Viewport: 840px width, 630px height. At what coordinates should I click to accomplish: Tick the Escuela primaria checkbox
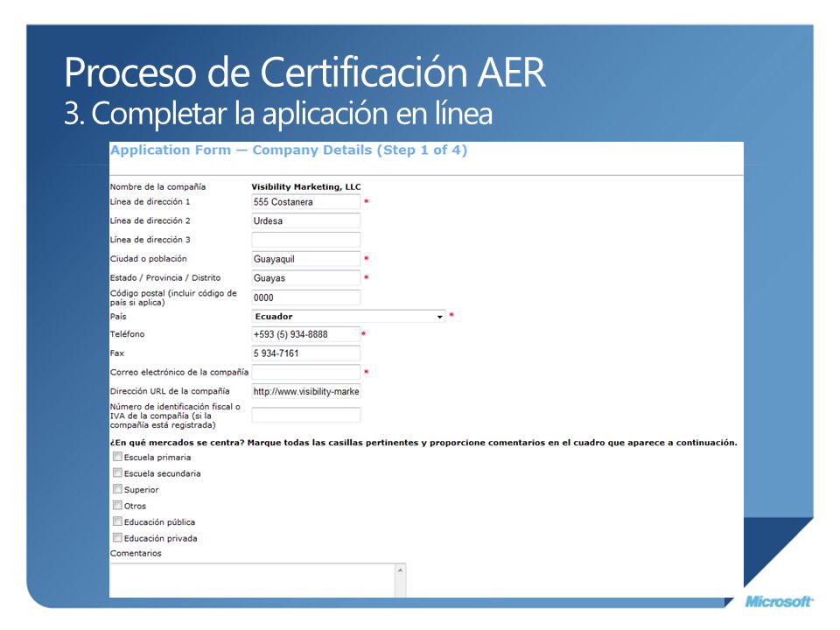pyautogui.click(x=117, y=457)
